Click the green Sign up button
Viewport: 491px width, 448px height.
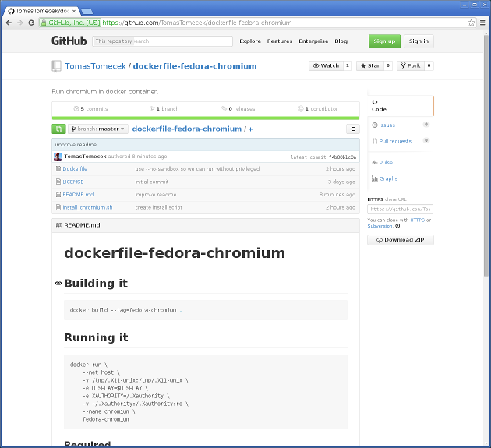point(384,41)
